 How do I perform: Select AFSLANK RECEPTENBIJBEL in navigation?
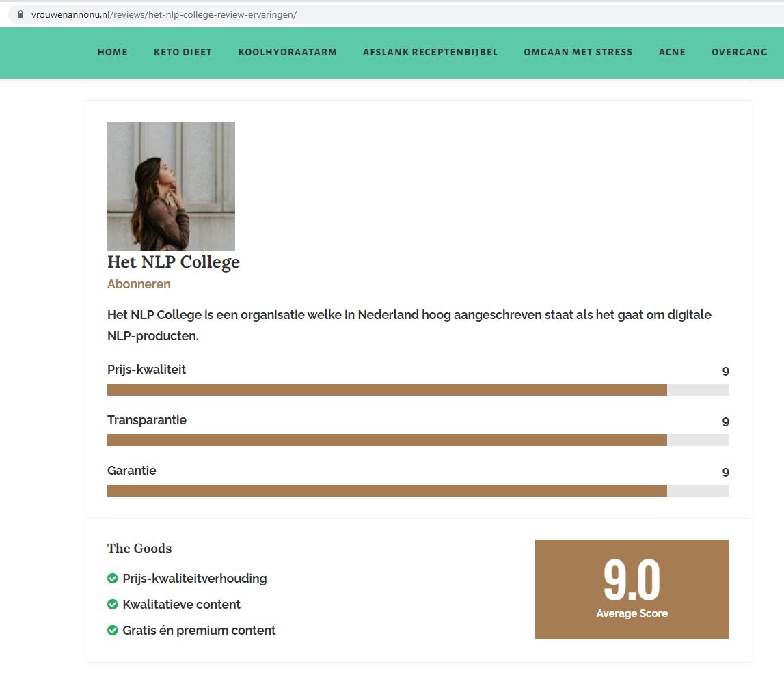[x=430, y=52]
